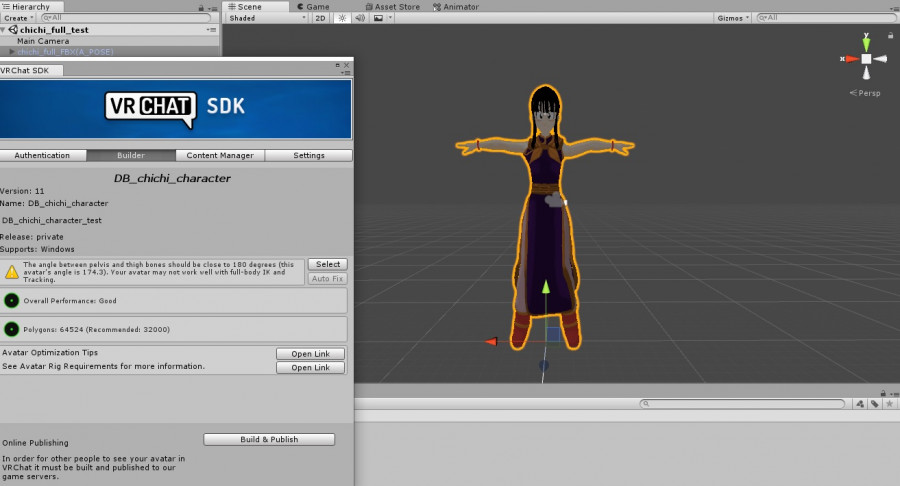This screenshot has width=900, height=486.
Task: Click Auto Fix button for warning
Action: click(328, 278)
